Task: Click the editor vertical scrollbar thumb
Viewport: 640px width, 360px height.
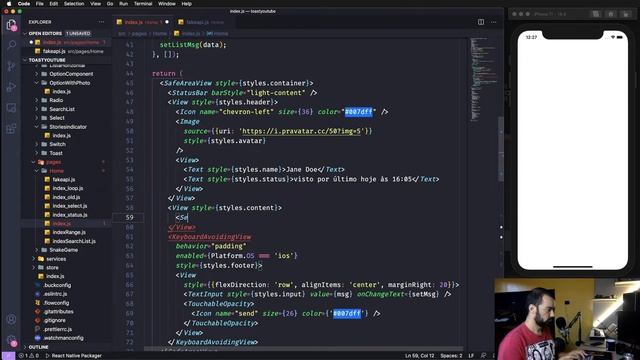Action: (501, 149)
